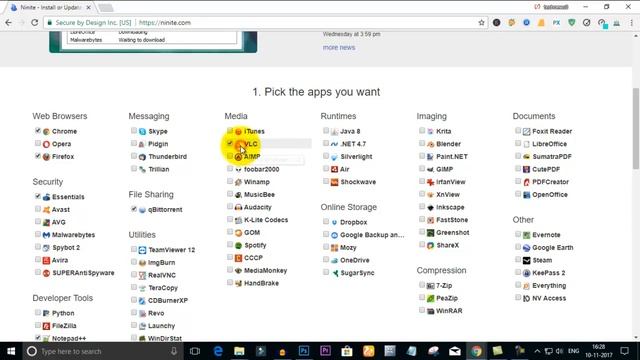Click the Chrome app icon

click(x=46, y=131)
